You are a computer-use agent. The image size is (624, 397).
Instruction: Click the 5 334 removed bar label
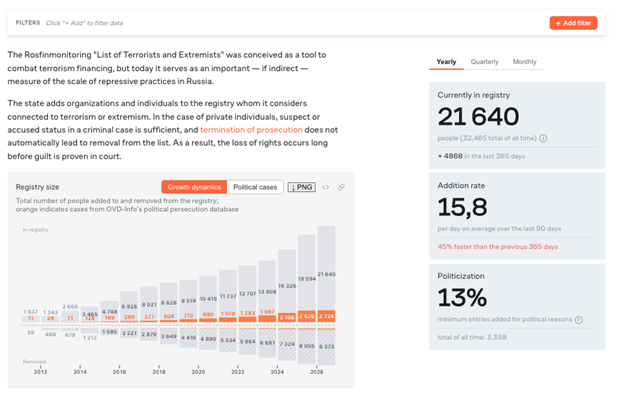tap(228, 340)
